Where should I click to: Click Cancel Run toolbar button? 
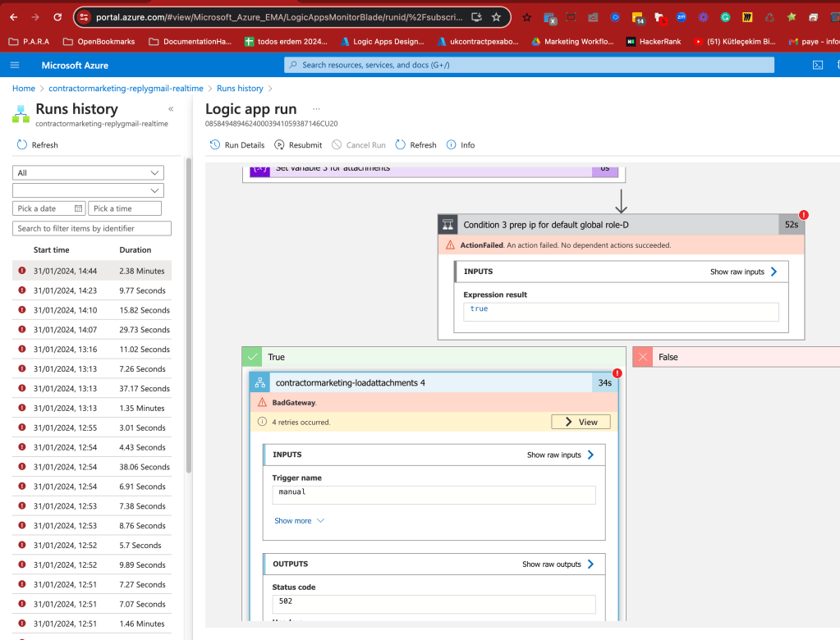point(358,145)
